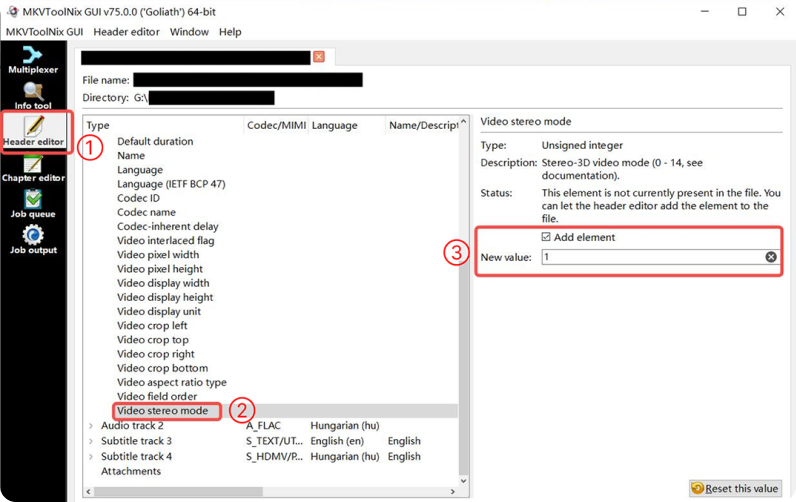Open the Header editor menu
The image size is (796, 502).
[x=127, y=32]
